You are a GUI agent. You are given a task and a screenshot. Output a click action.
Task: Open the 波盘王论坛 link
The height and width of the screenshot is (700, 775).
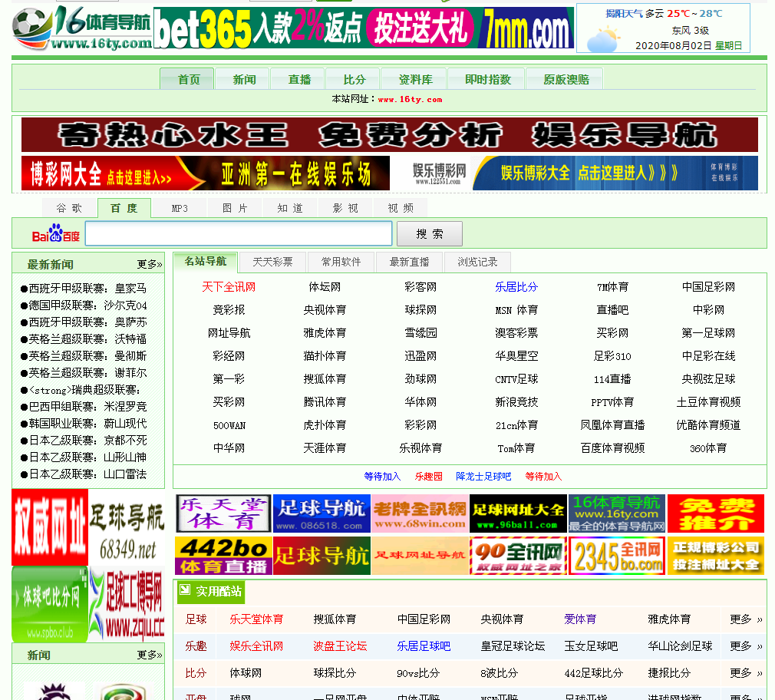(340, 646)
